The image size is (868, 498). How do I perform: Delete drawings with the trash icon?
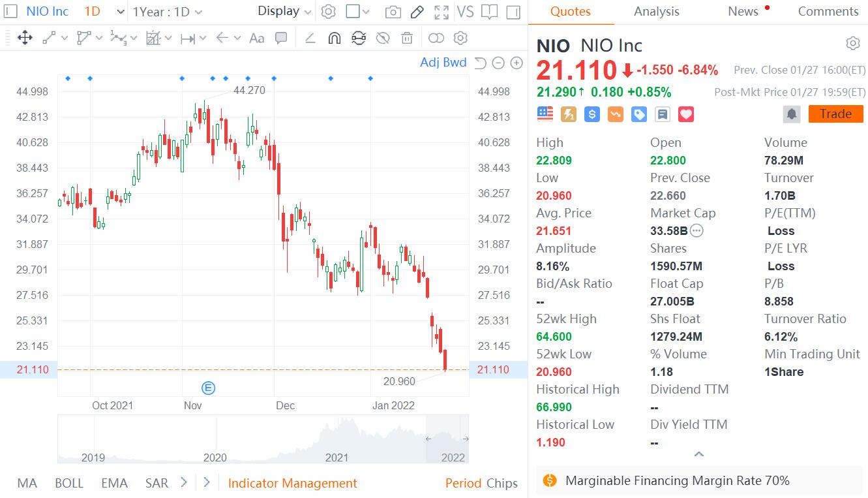(407, 38)
